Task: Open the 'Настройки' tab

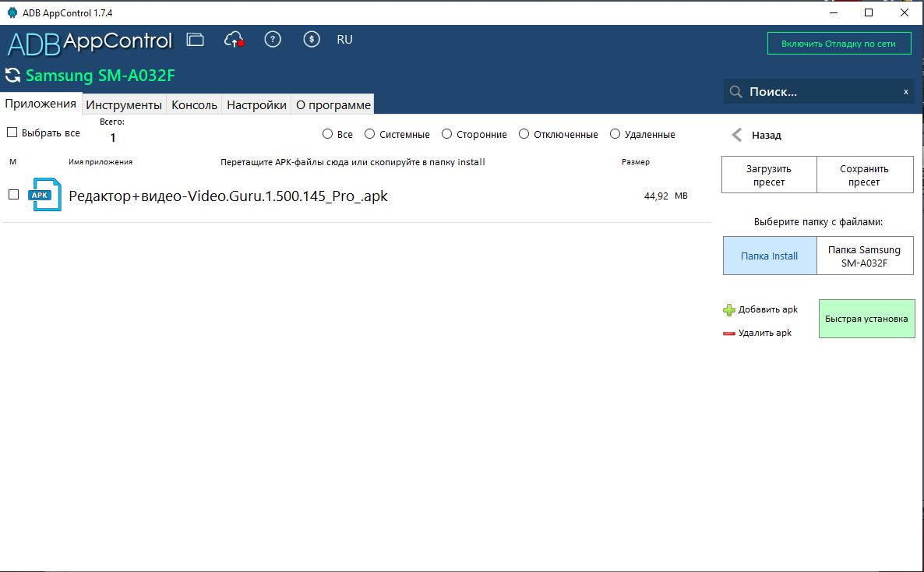Action: [256, 104]
